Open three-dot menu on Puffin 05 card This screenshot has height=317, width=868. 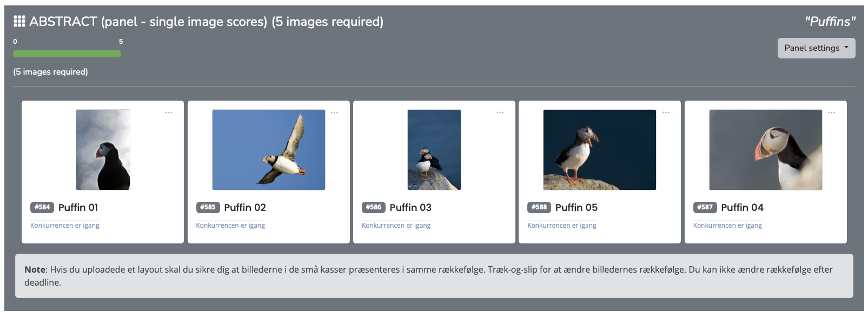click(x=666, y=113)
